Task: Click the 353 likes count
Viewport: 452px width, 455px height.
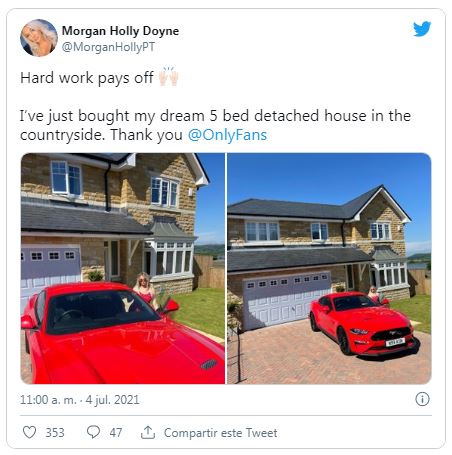Action: (55, 433)
